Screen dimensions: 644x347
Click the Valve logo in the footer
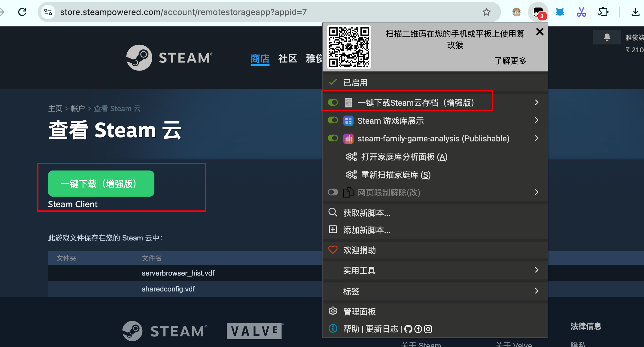[255, 331]
